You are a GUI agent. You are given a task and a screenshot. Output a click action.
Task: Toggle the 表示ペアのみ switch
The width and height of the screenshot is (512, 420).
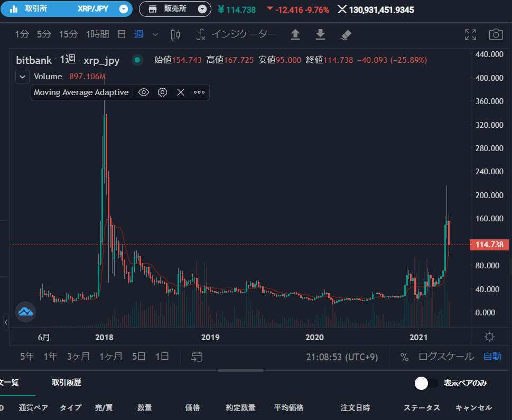click(426, 383)
